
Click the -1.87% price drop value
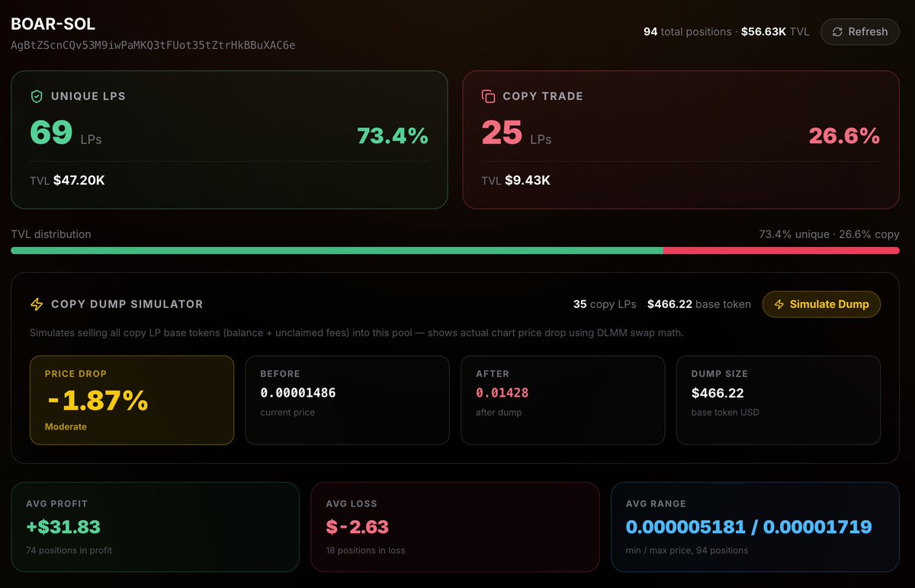tap(96, 400)
